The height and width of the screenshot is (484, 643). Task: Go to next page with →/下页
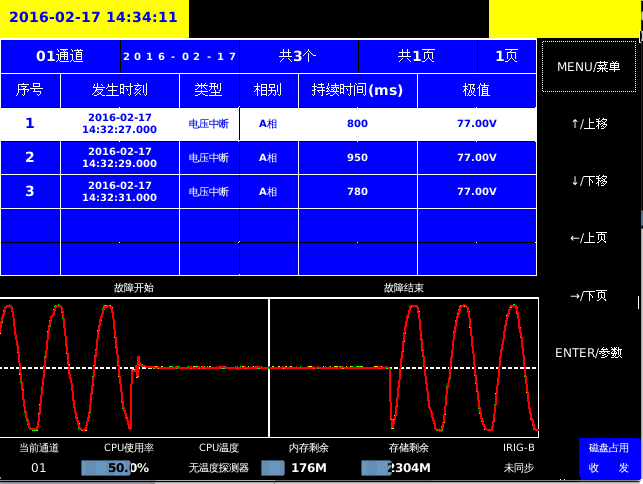[x=588, y=296]
